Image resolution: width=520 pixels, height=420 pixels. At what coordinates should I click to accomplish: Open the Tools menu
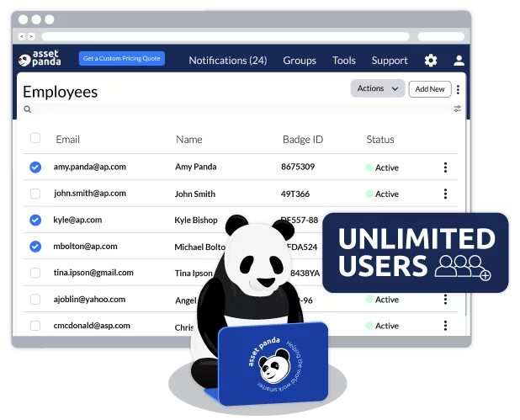click(x=344, y=61)
